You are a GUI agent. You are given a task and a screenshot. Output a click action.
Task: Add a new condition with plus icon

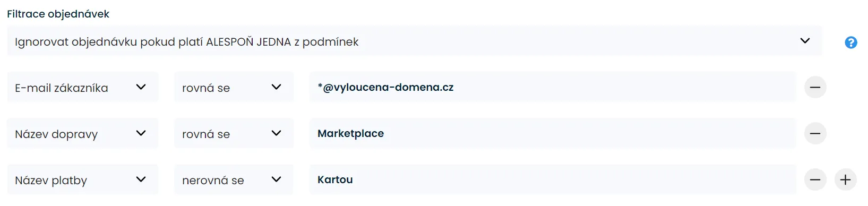(x=845, y=179)
